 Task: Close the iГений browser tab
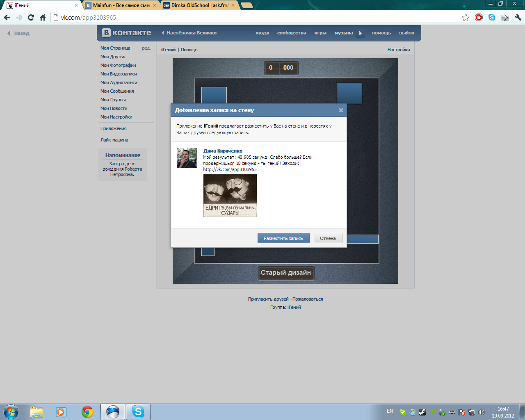[x=76, y=5]
